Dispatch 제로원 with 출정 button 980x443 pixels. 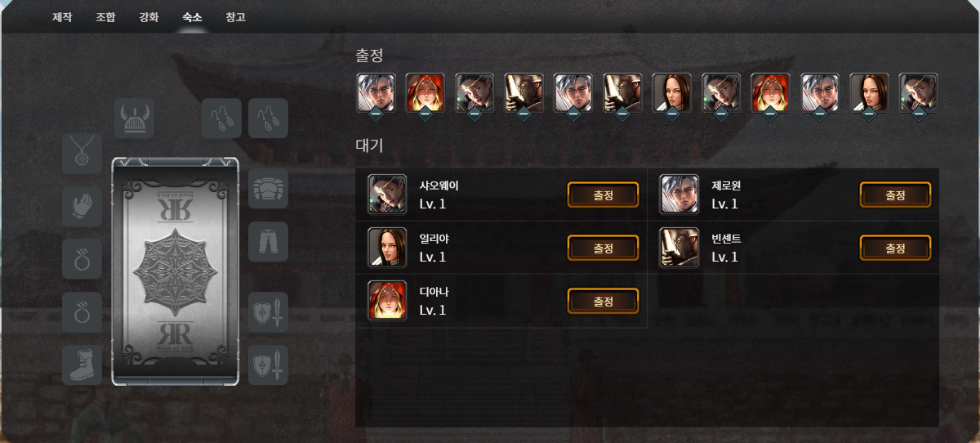(x=895, y=195)
